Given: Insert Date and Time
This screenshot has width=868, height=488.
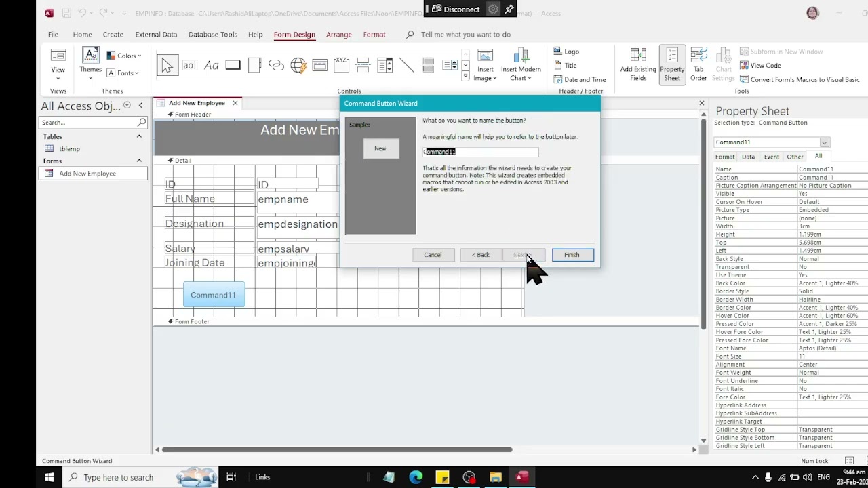Looking at the screenshot, I should pos(579,80).
